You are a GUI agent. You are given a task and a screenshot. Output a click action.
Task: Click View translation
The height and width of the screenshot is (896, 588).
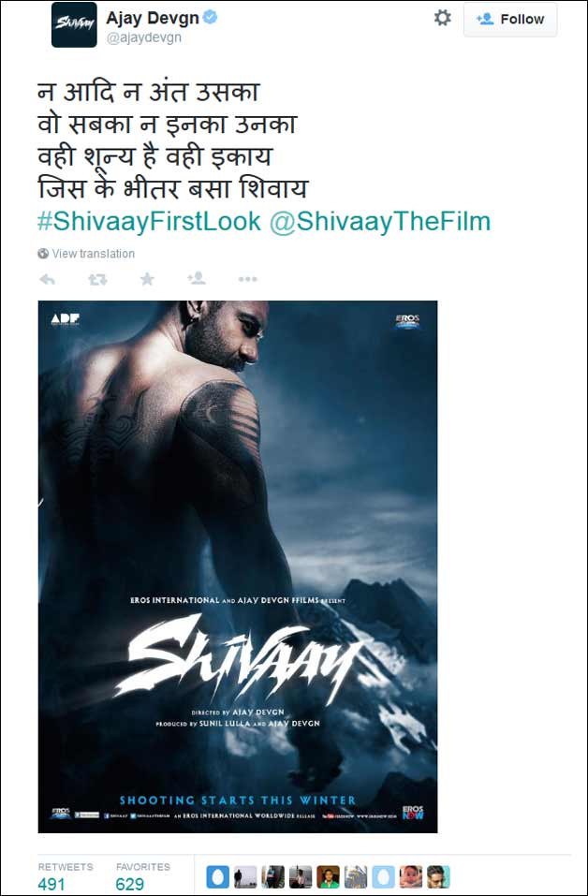coord(93,254)
